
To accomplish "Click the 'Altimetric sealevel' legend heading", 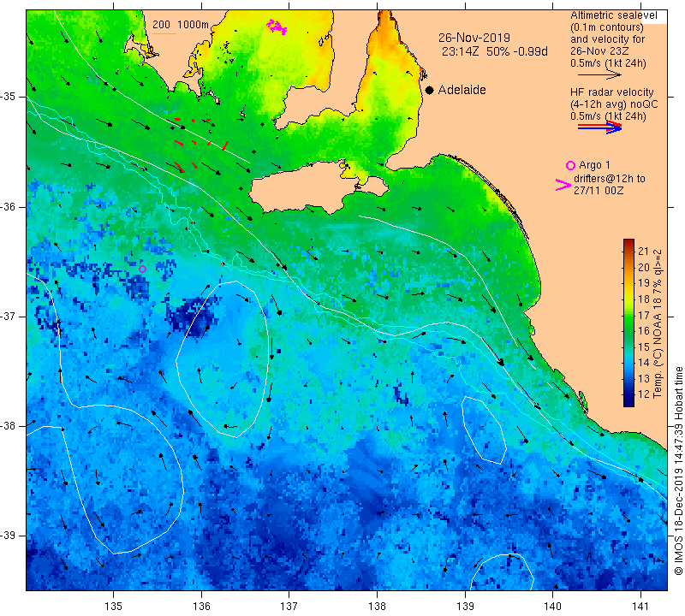I will 613,15.
